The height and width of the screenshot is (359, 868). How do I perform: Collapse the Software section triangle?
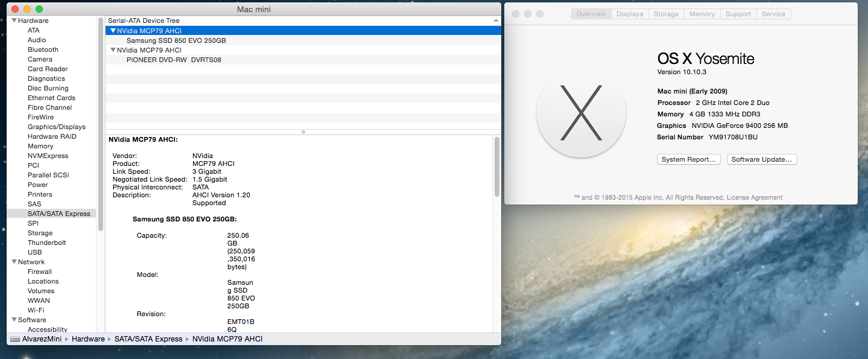coord(14,320)
